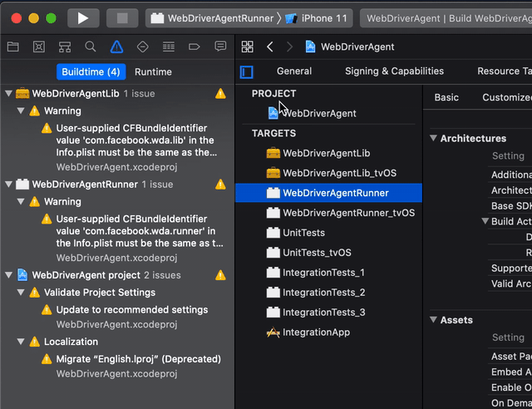Click the WebDriverAgent breadcrumb in jump bar
The height and width of the screenshot is (409, 532).
pyautogui.click(x=350, y=47)
